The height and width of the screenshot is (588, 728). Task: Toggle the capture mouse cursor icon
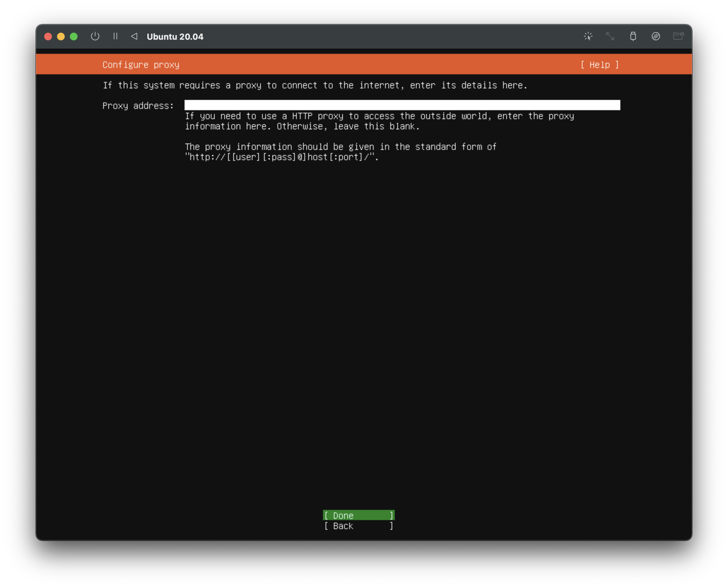(x=588, y=36)
